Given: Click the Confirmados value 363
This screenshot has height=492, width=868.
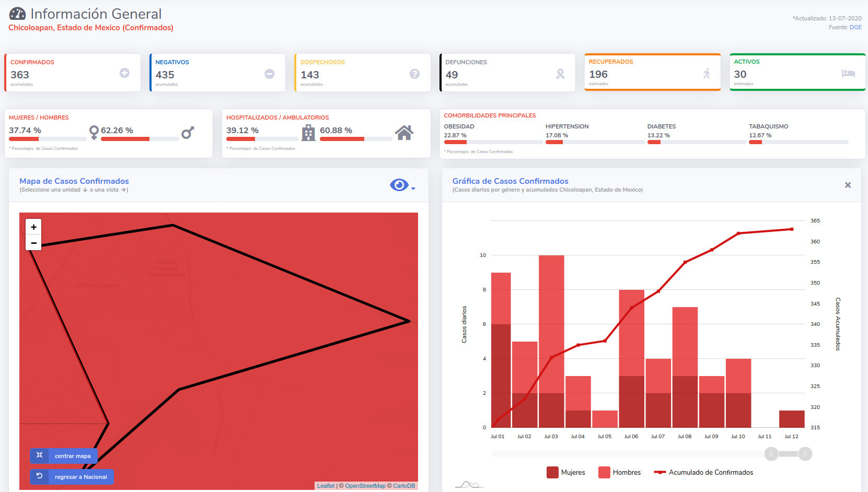Looking at the screenshot, I should pyautogui.click(x=20, y=75).
